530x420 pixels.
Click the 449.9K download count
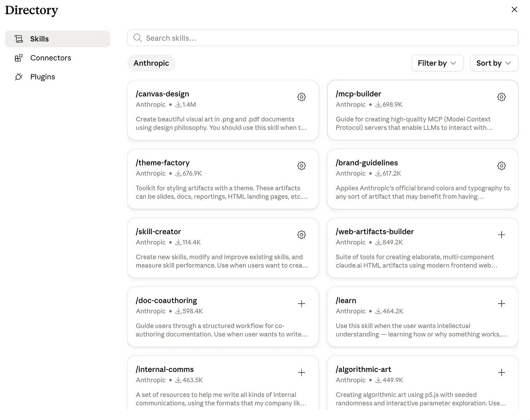click(x=393, y=380)
